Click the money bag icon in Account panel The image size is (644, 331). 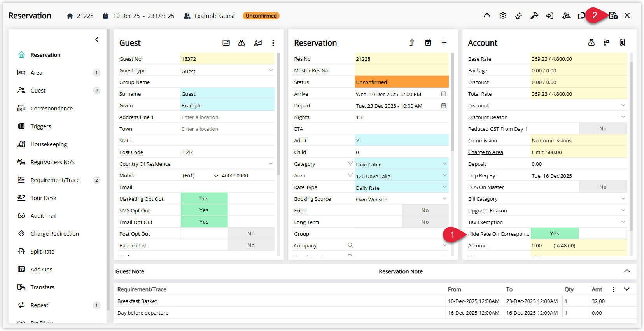[x=591, y=42]
